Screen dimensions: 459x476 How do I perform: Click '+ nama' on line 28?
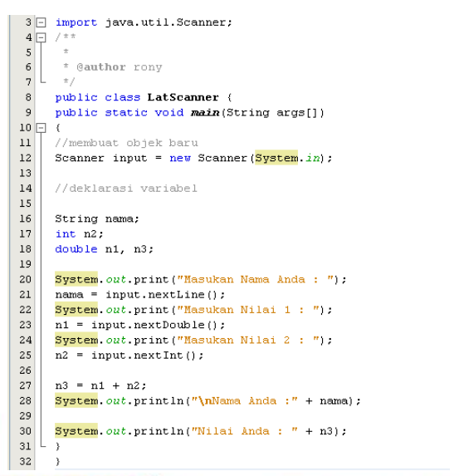click(x=327, y=401)
